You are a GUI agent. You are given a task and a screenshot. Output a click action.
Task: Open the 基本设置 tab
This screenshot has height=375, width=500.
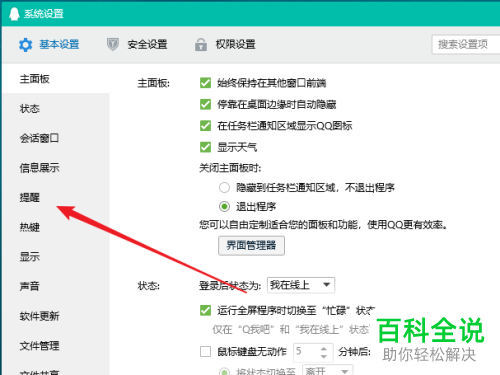tap(59, 44)
